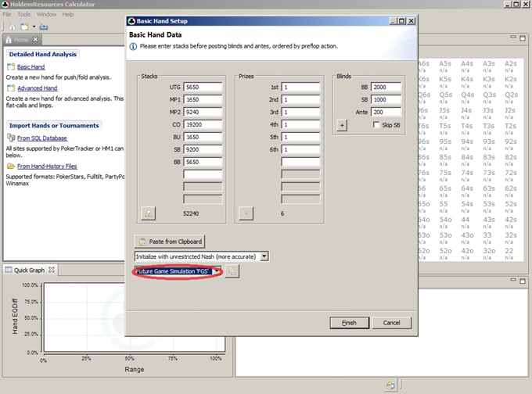This screenshot has height=394, width=532.
Task: Close the Home tab
Action: 35,40
